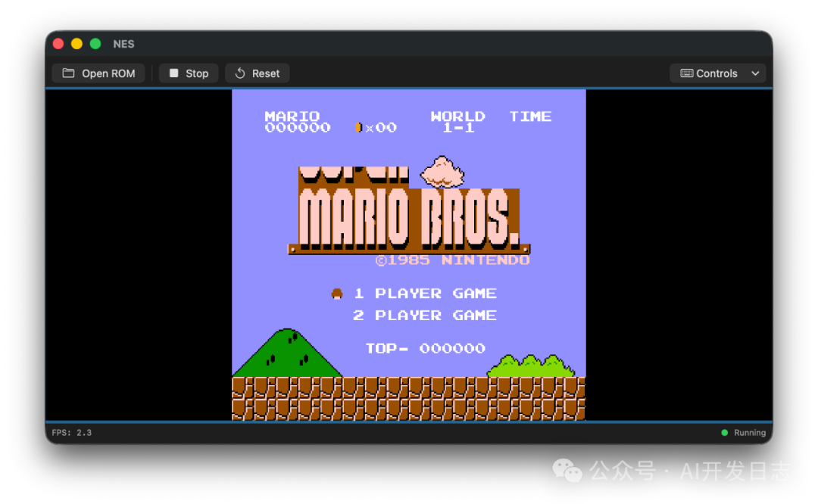This screenshot has height=504, width=818.
Task: Click the Super Mario Bros. title logo
Action: tap(409, 210)
